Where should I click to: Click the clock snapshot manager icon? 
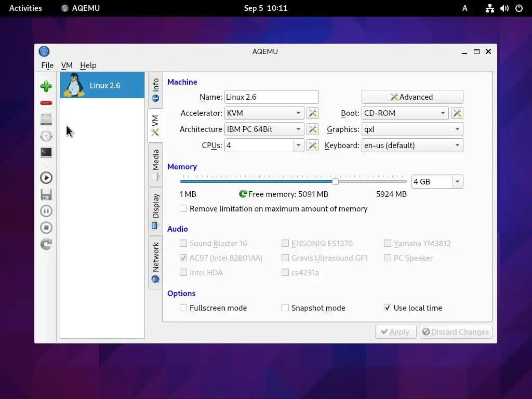[x=46, y=136]
